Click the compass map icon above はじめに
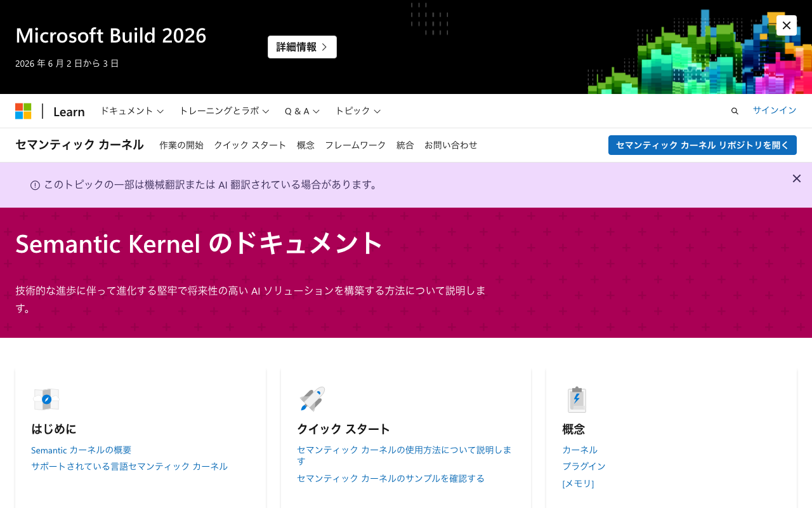The image size is (812, 508). click(x=46, y=399)
